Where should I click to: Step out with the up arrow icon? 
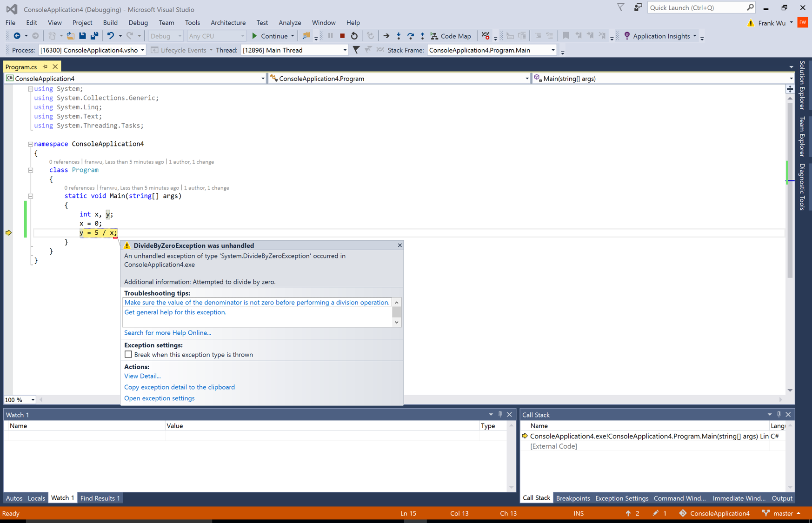(422, 36)
